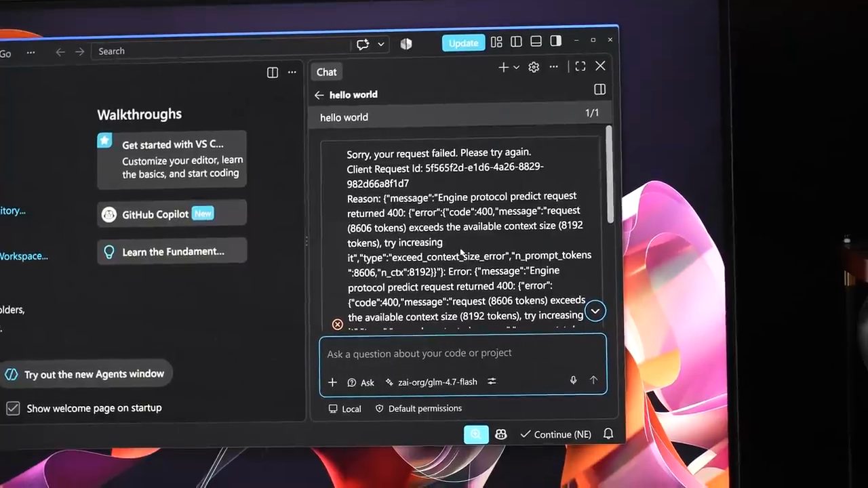
Task: Open chat settings gear icon
Action: click(x=534, y=67)
